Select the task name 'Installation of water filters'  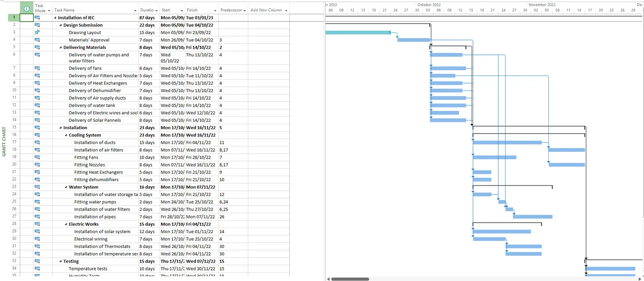point(102,209)
